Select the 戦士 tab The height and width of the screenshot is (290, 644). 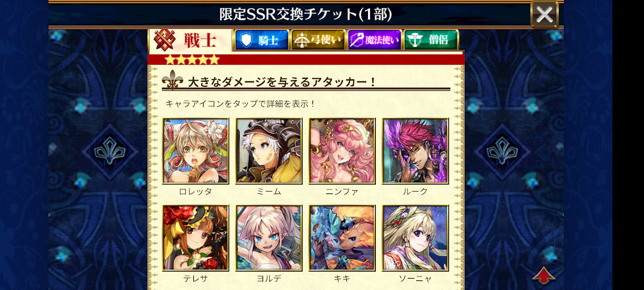coord(190,40)
